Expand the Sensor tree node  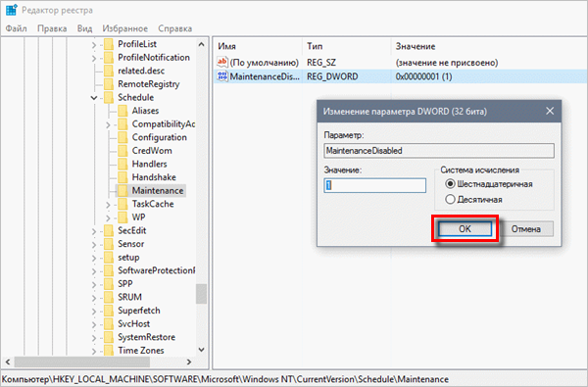[94, 245]
